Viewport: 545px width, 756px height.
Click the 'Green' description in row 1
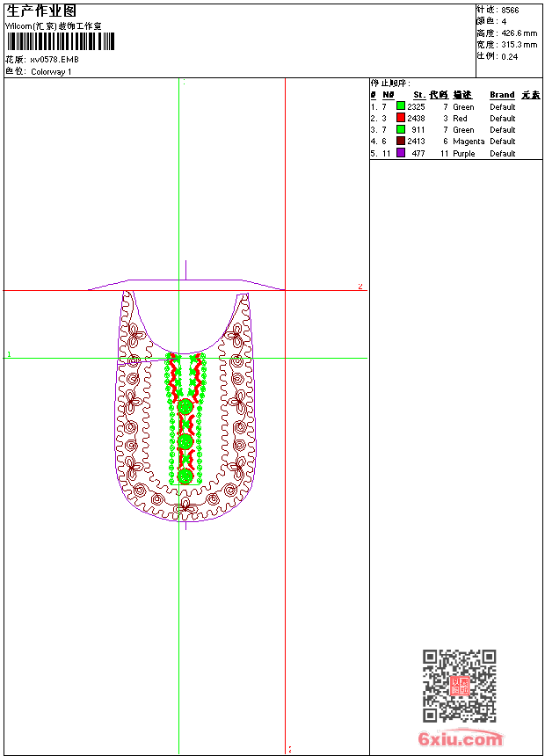point(463,106)
